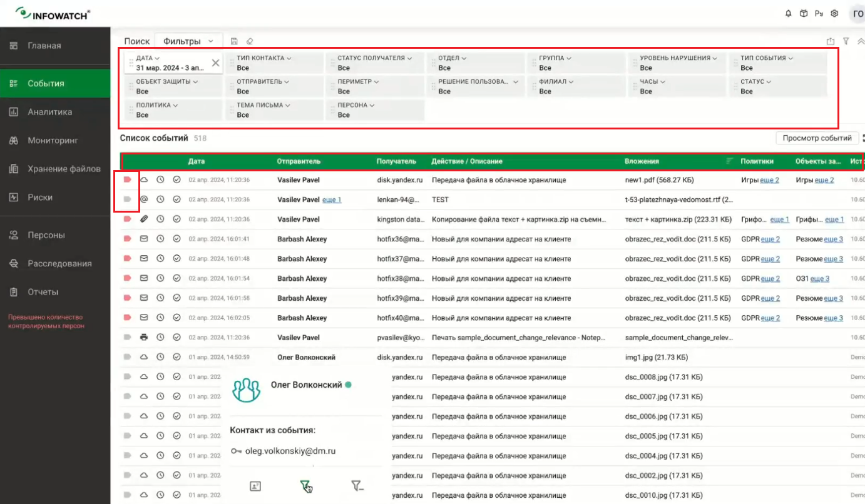Expand the ТИП КОНТАКТА filter dropdown
The height and width of the screenshot is (504, 865).
pos(264,58)
